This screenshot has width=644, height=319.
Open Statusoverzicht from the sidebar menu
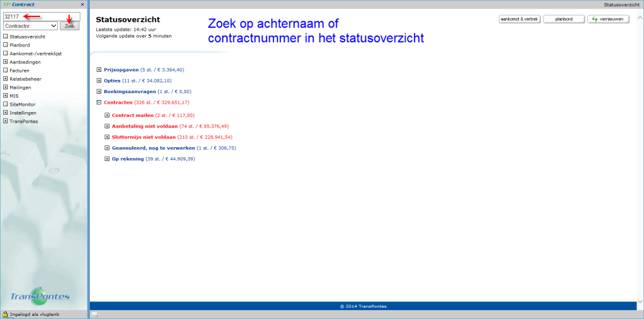[27, 36]
